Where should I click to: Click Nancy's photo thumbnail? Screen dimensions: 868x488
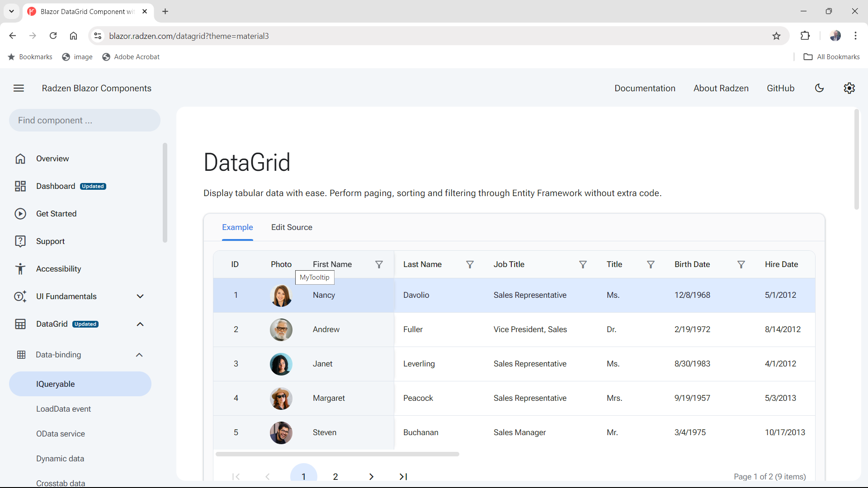281,296
